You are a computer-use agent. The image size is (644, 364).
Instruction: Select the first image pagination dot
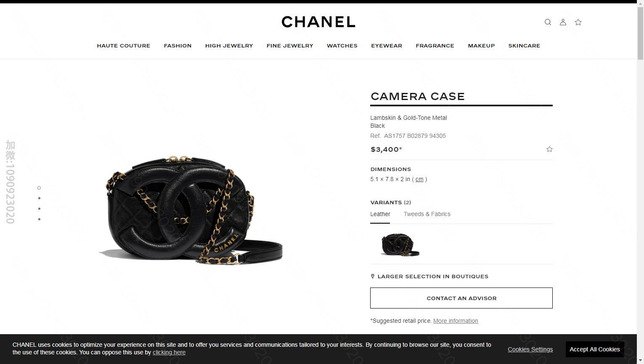click(x=39, y=188)
